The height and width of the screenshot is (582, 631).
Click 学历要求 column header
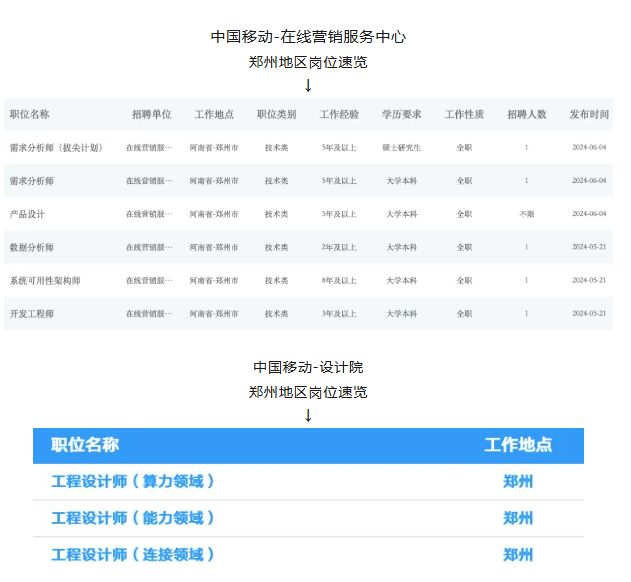click(402, 115)
